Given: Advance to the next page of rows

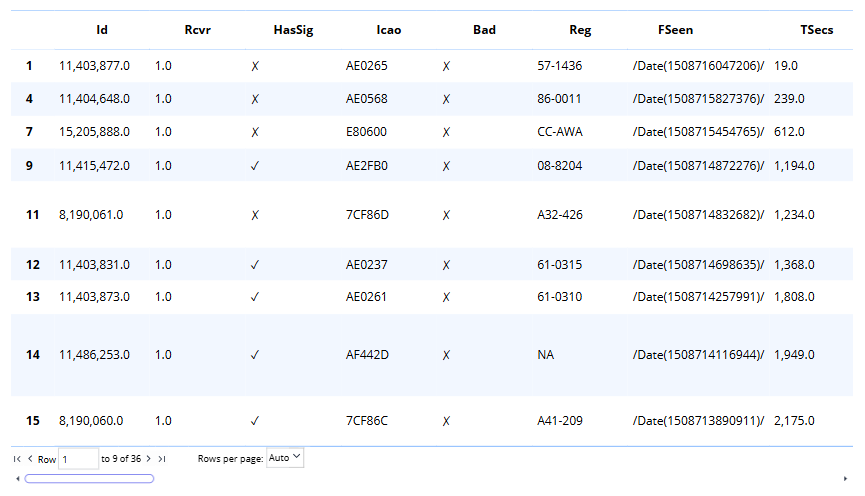Looking at the screenshot, I should 149,459.
